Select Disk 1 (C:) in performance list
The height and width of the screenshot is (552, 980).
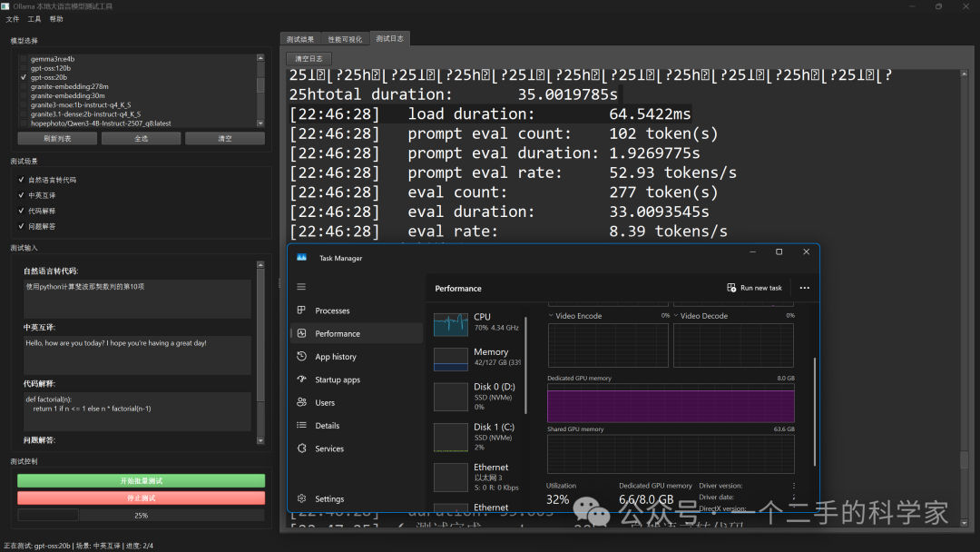(x=478, y=438)
